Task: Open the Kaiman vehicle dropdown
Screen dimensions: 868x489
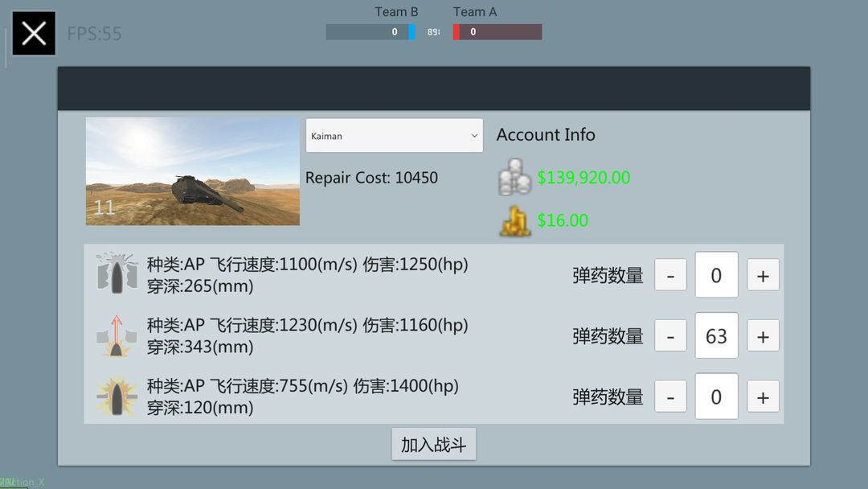Action: coord(394,136)
